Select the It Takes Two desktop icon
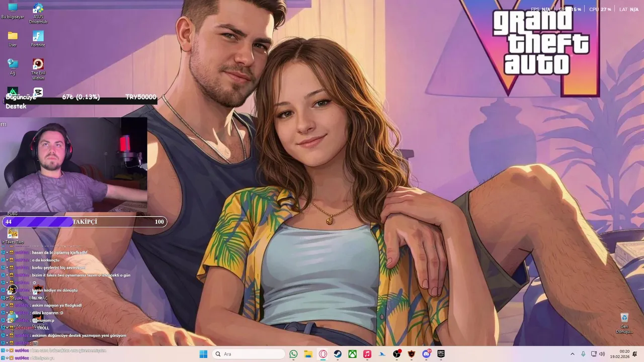Image resolution: width=644 pixels, height=362 pixels. tap(13, 237)
